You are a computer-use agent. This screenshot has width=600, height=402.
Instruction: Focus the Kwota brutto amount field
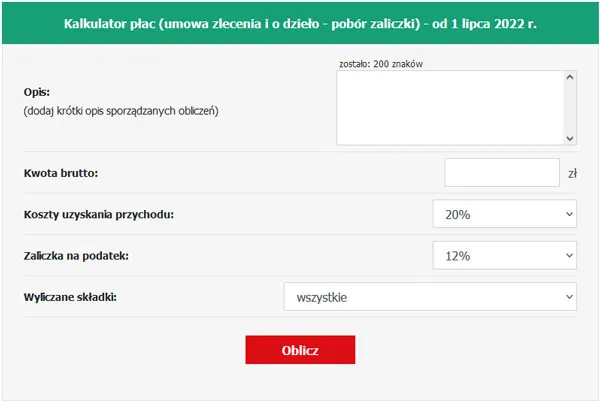pyautogui.click(x=501, y=172)
